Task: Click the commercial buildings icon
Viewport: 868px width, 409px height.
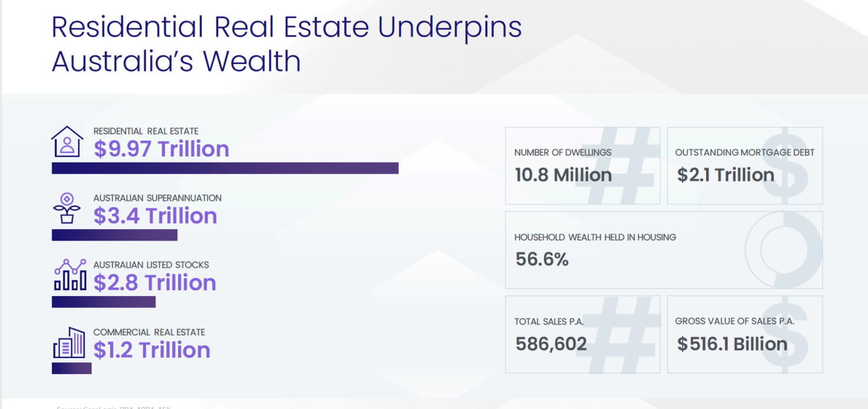Action: [x=69, y=342]
